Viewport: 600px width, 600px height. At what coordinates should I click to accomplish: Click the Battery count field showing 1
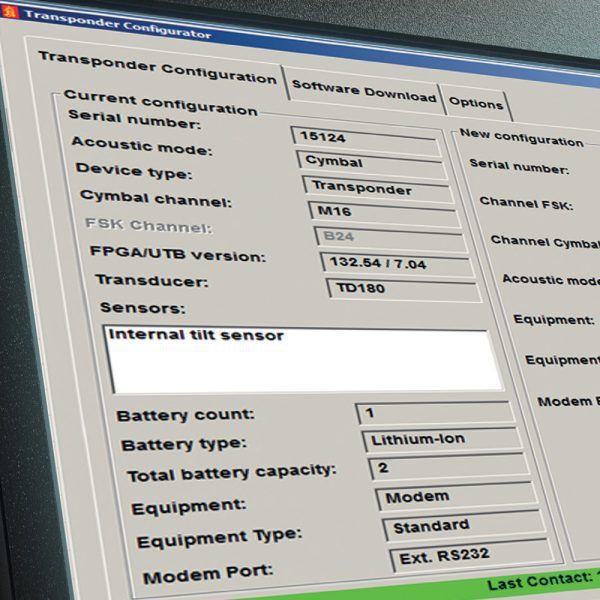(435, 412)
